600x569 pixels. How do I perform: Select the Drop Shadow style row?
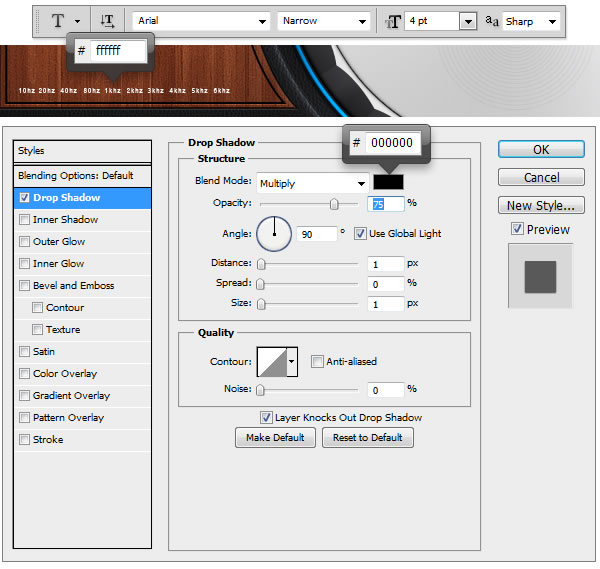point(82,198)
